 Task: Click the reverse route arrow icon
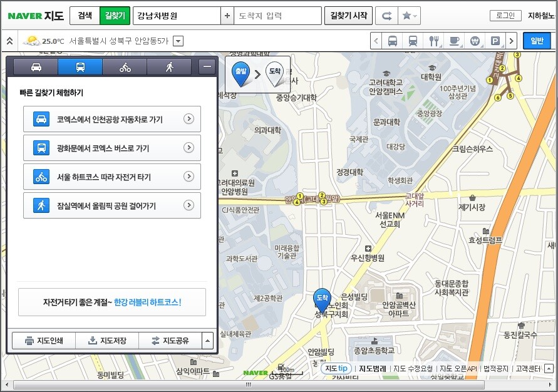point(387,16)
